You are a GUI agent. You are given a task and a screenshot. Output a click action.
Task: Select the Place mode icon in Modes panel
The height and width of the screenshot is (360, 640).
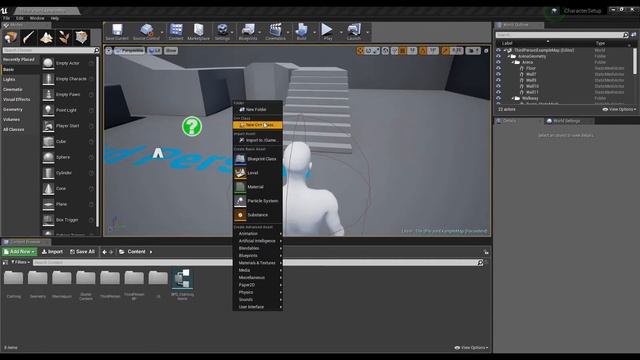point(11,38)
